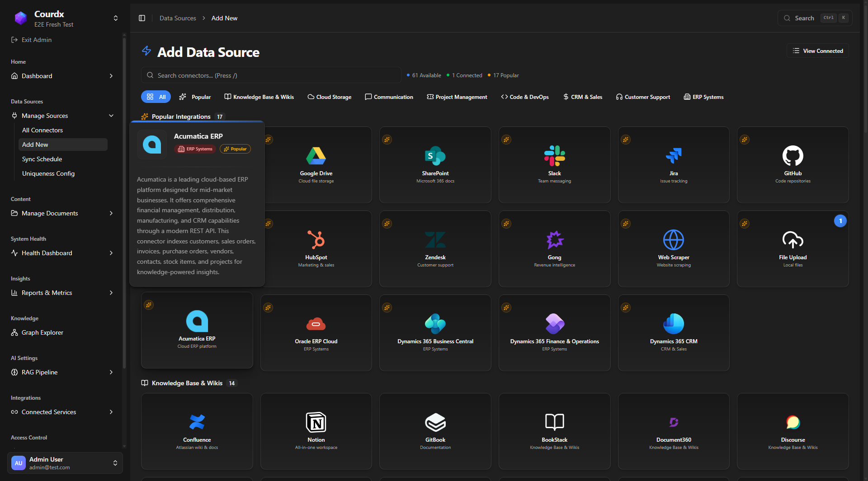Click the Search connectors input field
868x481 pixels.
(x=270, y=75)
